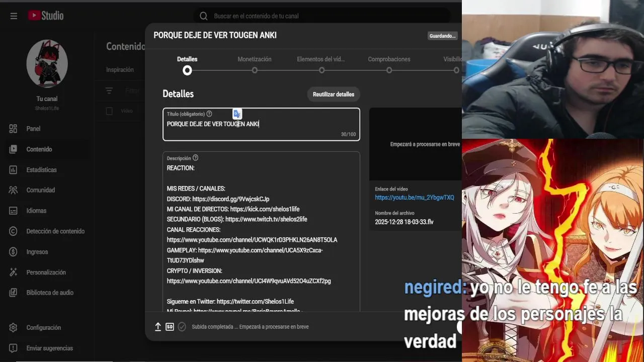
Task: Click the Google Translate icon in title field
Action: coord(237,114)
